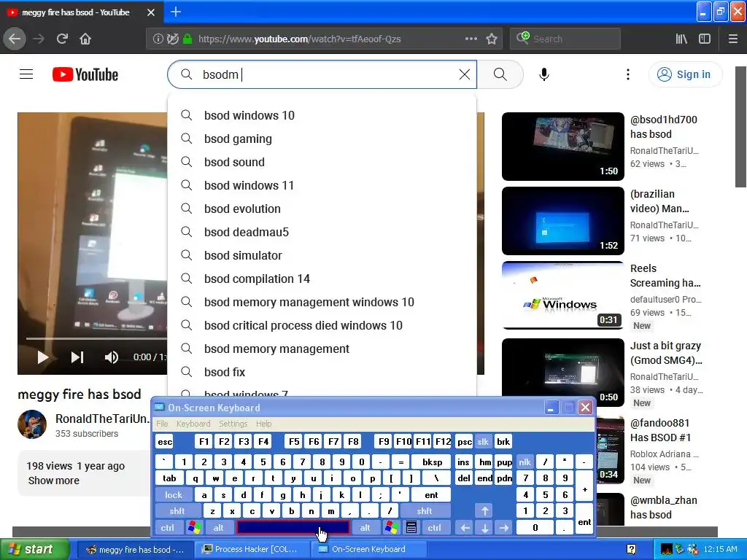Screen dimensions: 747x560
Task: Reload the page in Firefox
Action: (62, 39)
